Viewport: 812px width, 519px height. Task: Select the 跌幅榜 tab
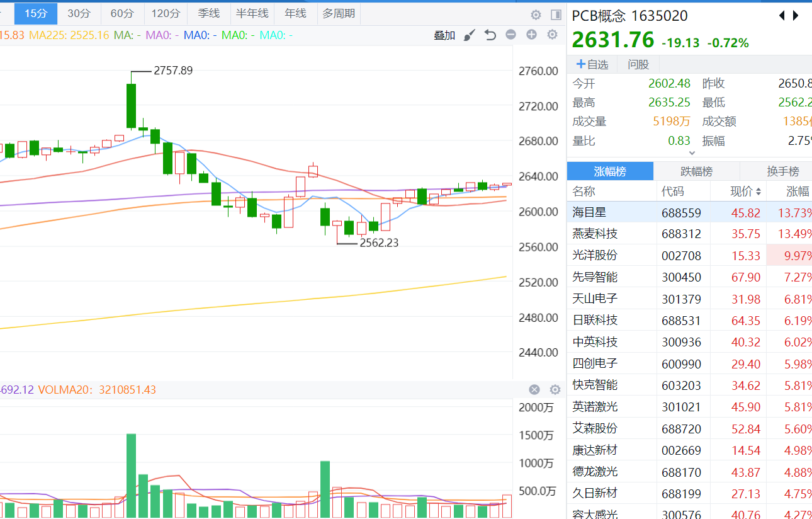pos(696,171)
